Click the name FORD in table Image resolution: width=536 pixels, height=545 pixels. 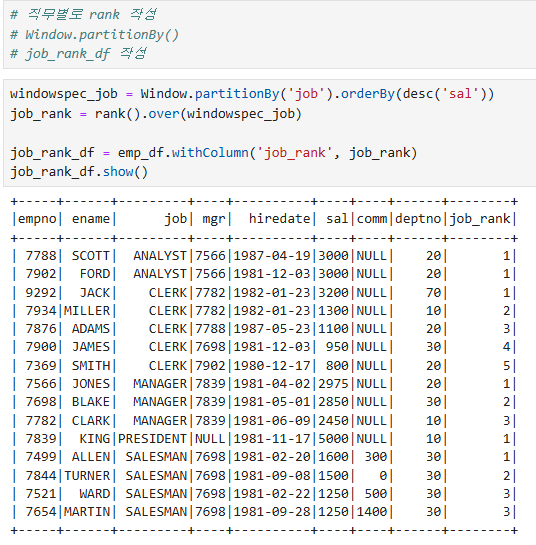95,274
